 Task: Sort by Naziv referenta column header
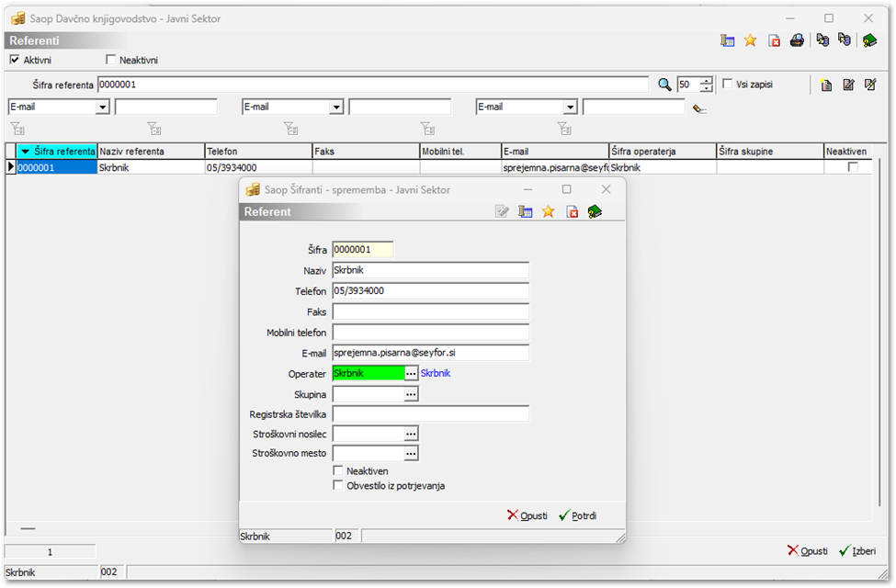(x=150, y=151)
